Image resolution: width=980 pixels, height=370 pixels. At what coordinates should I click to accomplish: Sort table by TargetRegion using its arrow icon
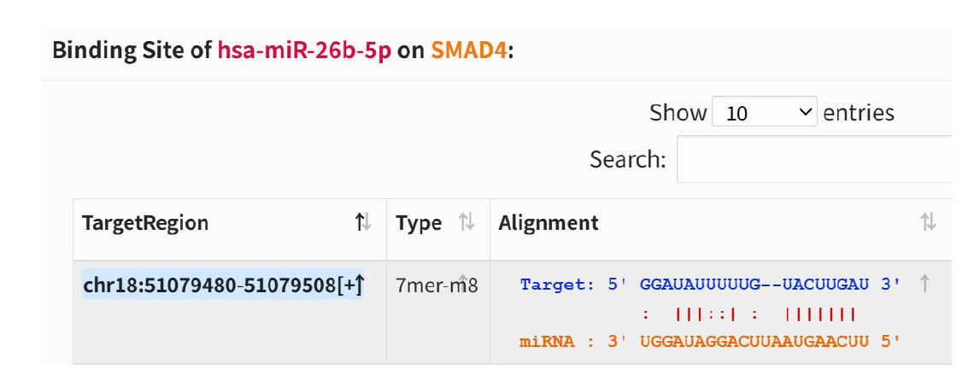click(x=363, y=223)
